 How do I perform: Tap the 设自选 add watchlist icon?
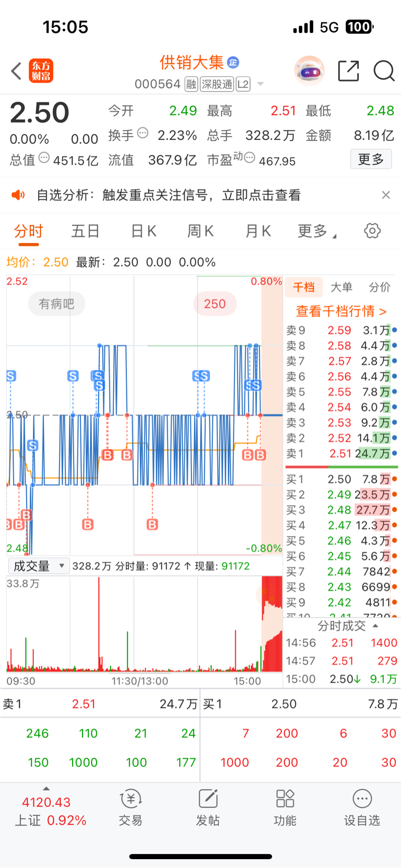point(362,807)
